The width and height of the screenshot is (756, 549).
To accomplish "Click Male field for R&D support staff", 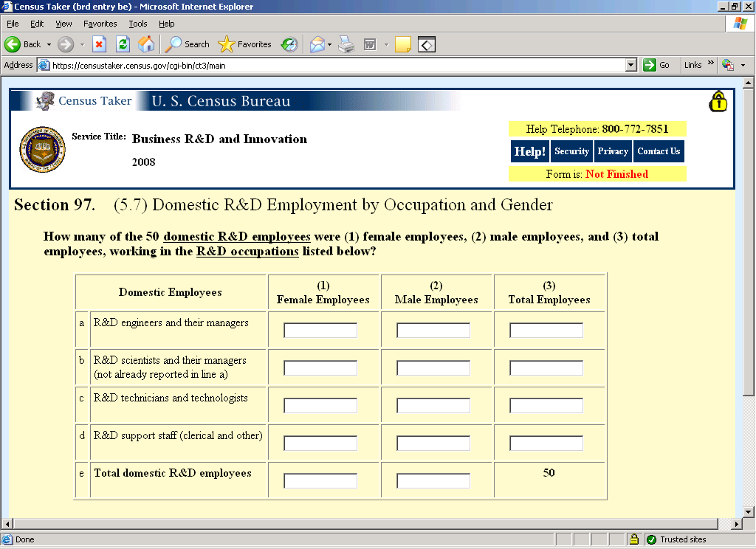I will coord(433,443).
